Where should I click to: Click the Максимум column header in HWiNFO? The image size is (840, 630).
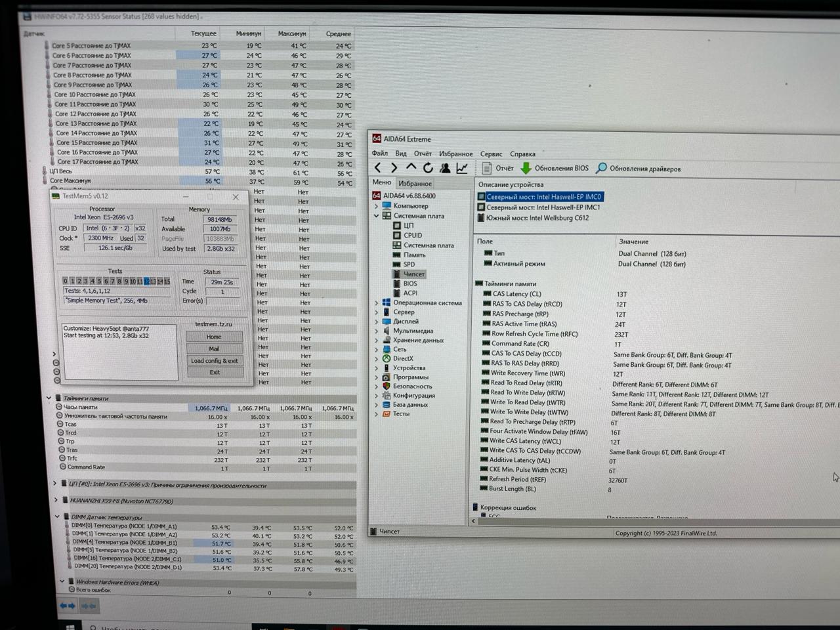tap(291, 33)
